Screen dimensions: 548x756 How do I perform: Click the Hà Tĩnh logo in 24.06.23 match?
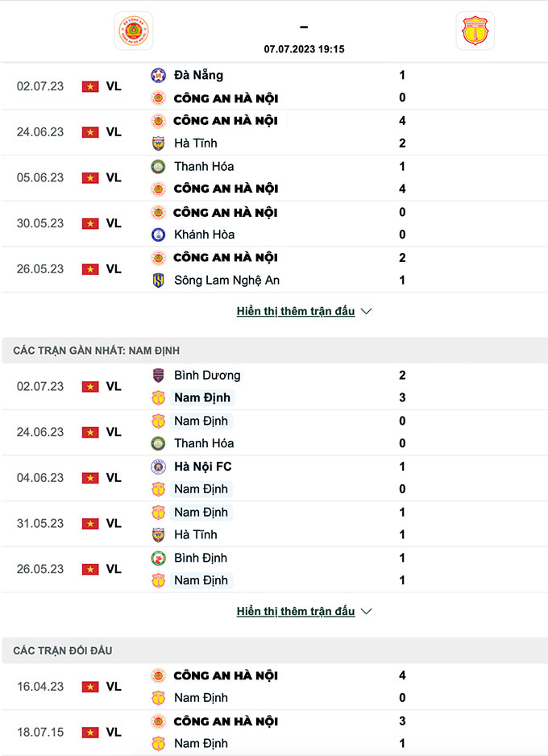pyautogui.click(x=158, y=143)
